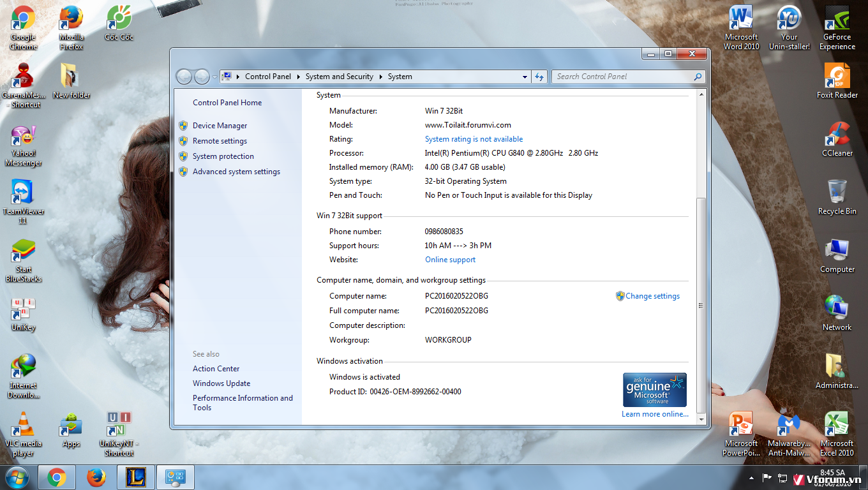
Task: Click System breadcrumb in address bar
Action: point(400,77)
